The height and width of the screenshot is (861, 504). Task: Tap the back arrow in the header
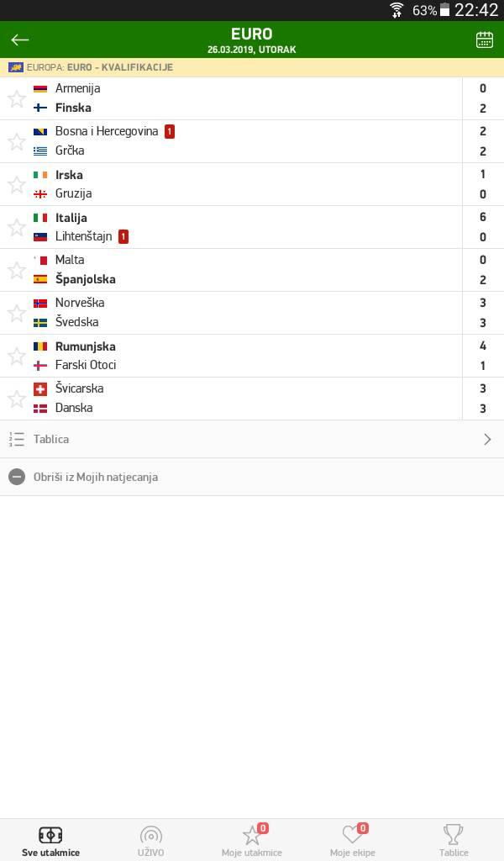coord(20,40)
